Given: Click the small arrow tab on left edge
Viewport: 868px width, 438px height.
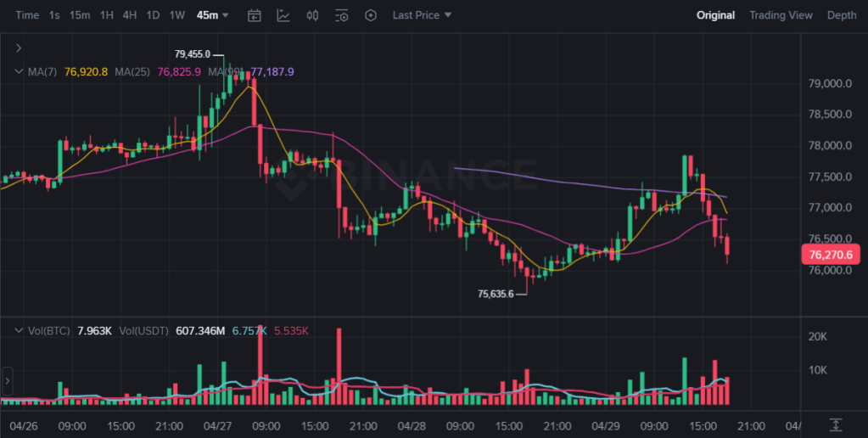Looking at the screenshot, I should click(8, 382).
